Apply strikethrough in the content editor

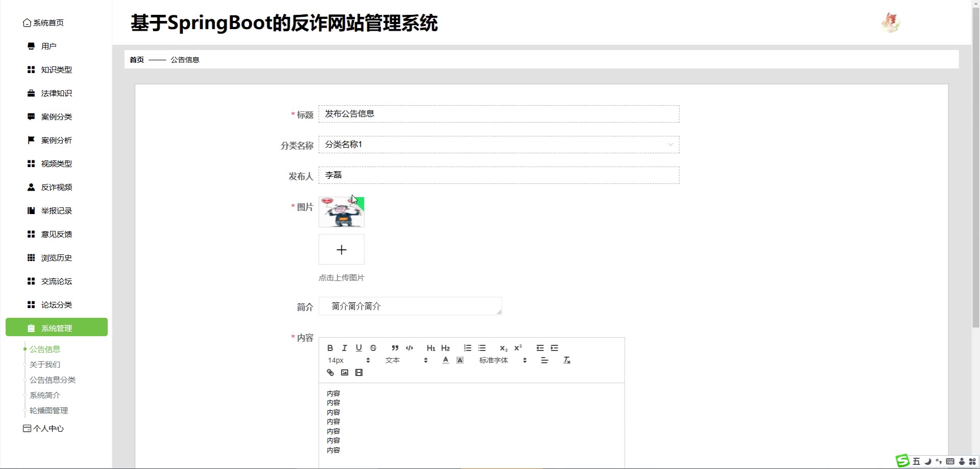(373, 348)
